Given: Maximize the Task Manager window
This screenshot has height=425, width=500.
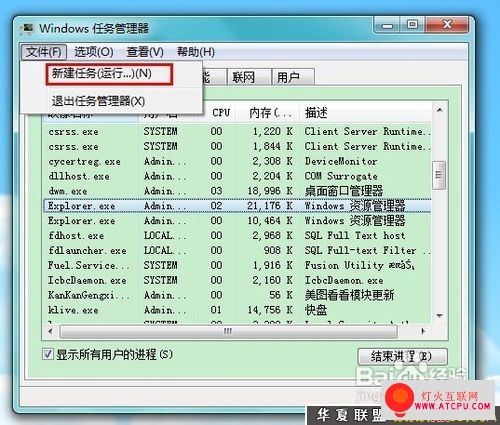Looking at the screenshot, I should 412,25.
